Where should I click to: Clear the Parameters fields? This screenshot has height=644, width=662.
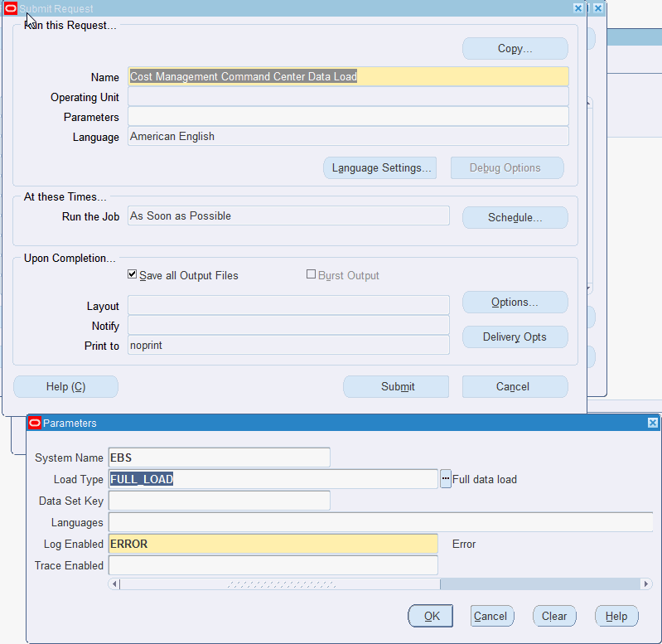click(554, 616)
